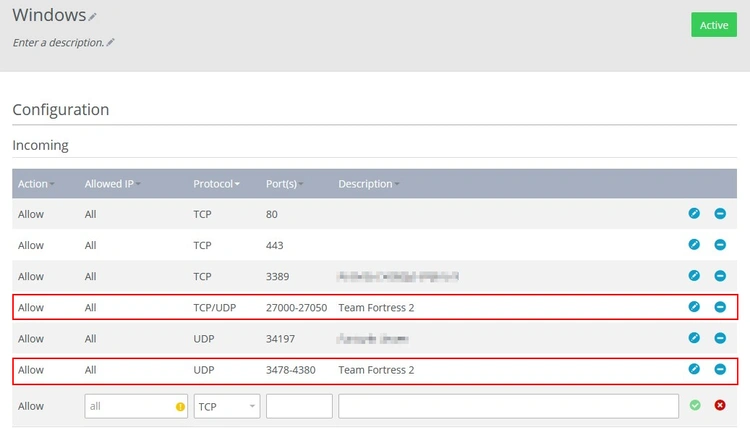Click the green Active button
This screenshot has width=750, height=438.
tap(713, 25)
